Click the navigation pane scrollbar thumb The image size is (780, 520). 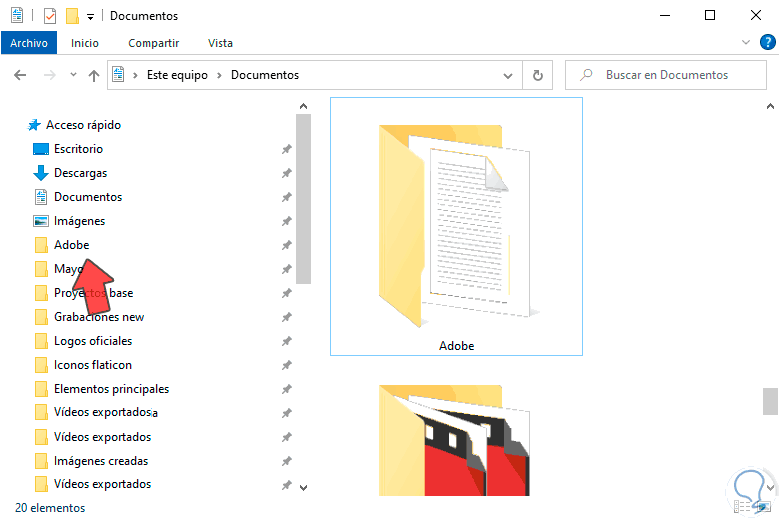(x=303, y=199)
